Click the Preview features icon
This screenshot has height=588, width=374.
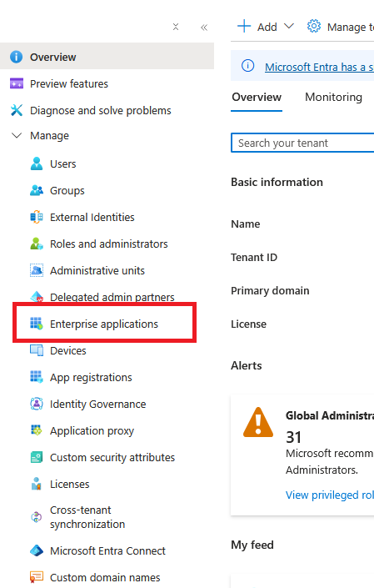click(17, 83)
